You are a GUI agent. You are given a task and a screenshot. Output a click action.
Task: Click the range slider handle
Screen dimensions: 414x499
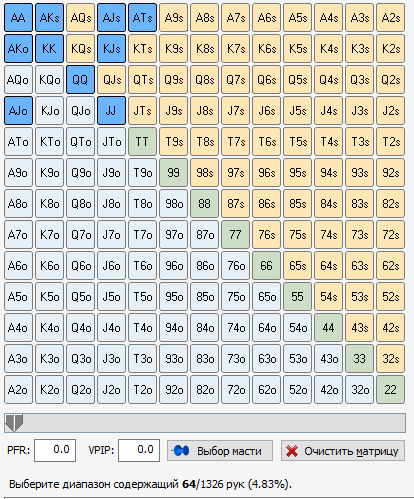point(14,423)
